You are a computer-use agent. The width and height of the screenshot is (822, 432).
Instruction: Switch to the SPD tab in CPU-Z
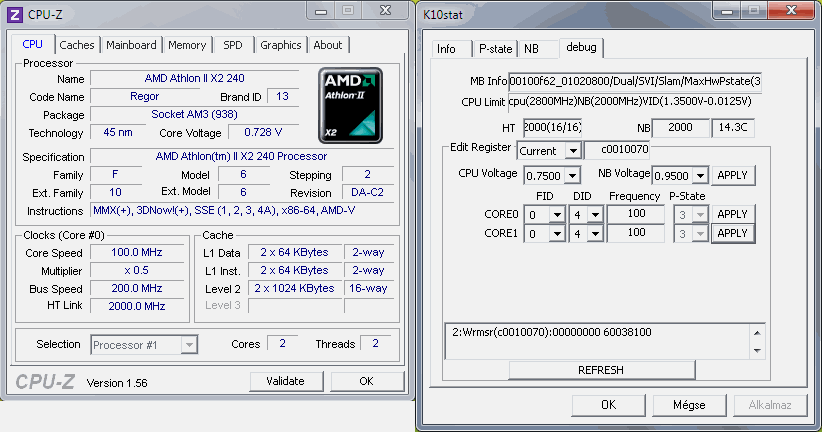click(x=233, y=45)
